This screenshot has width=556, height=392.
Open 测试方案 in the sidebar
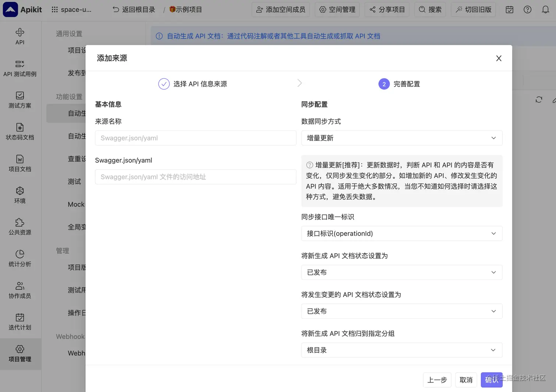pos(20,100)
